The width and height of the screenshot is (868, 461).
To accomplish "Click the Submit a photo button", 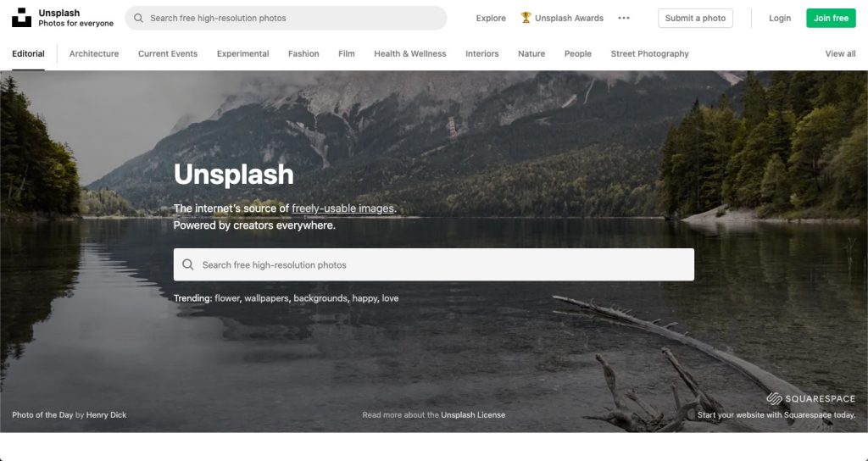I will [695, 19].
